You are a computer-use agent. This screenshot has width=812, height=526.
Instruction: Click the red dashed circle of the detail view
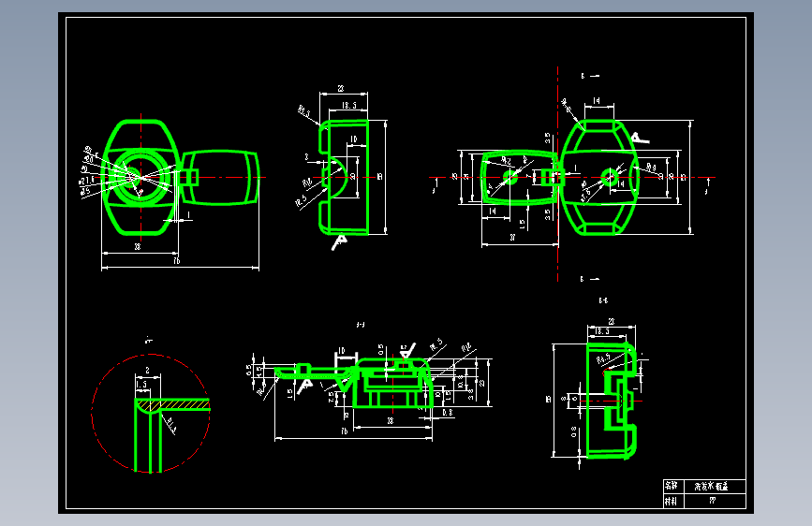point(151,355)
